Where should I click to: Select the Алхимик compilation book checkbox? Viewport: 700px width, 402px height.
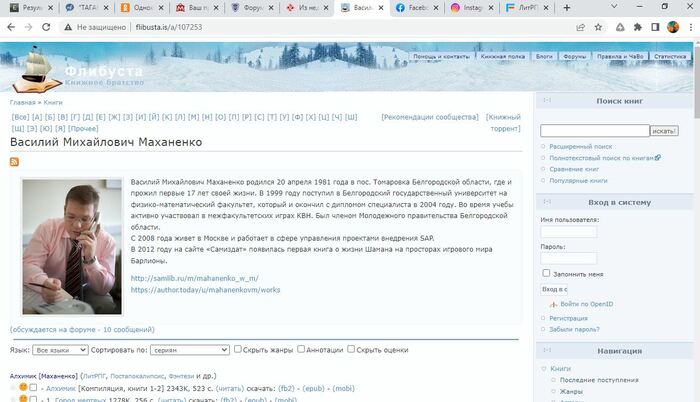click(x=33, y=388)
